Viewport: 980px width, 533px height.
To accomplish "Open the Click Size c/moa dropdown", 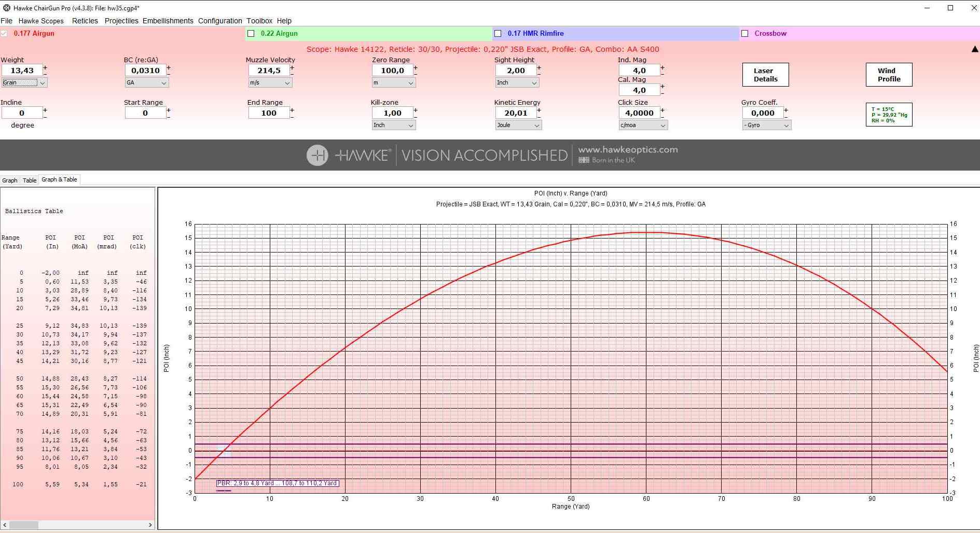I will pos(642,125).
